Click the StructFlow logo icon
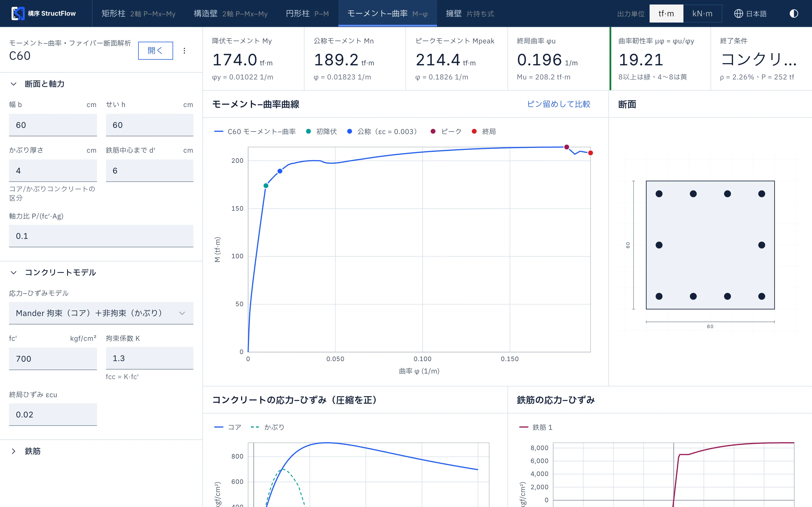Screen dimensions: 812x507 click(x=18, y=14)
